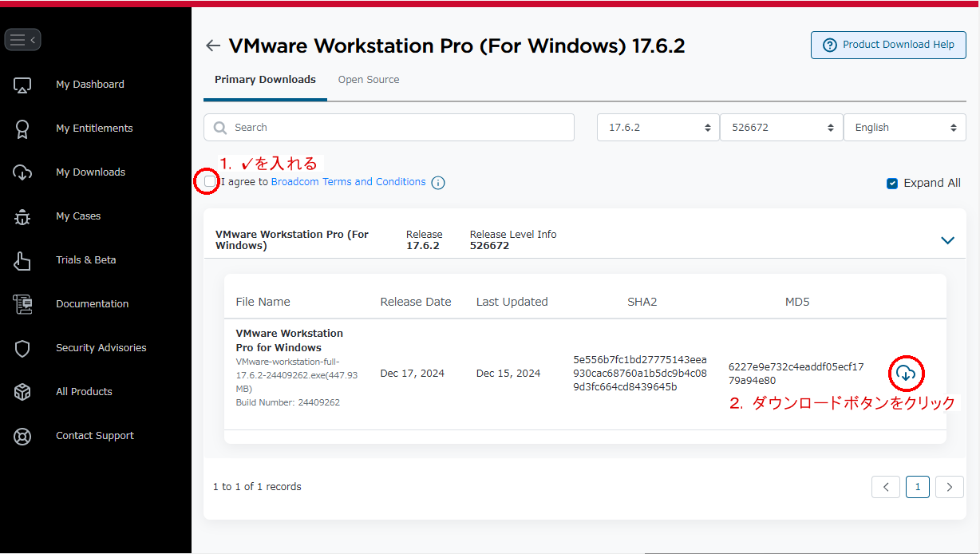Click the File Name column header

(263, 302)
